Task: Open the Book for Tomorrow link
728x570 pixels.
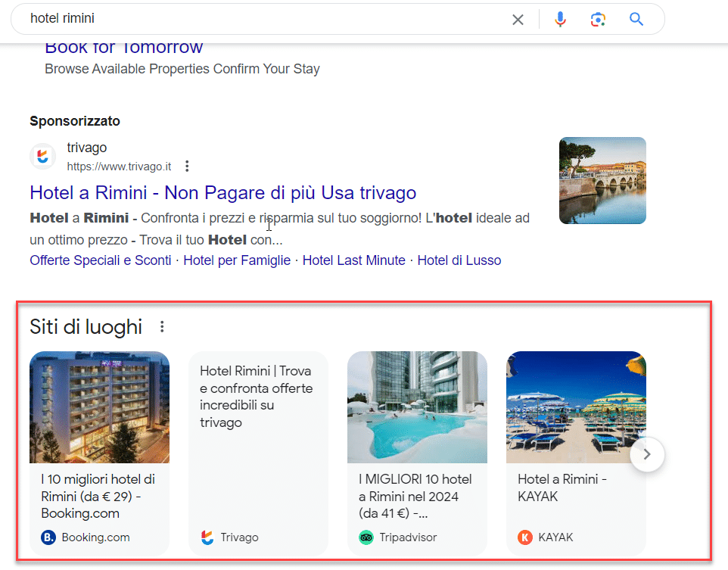Action: [x=124, y=48]
